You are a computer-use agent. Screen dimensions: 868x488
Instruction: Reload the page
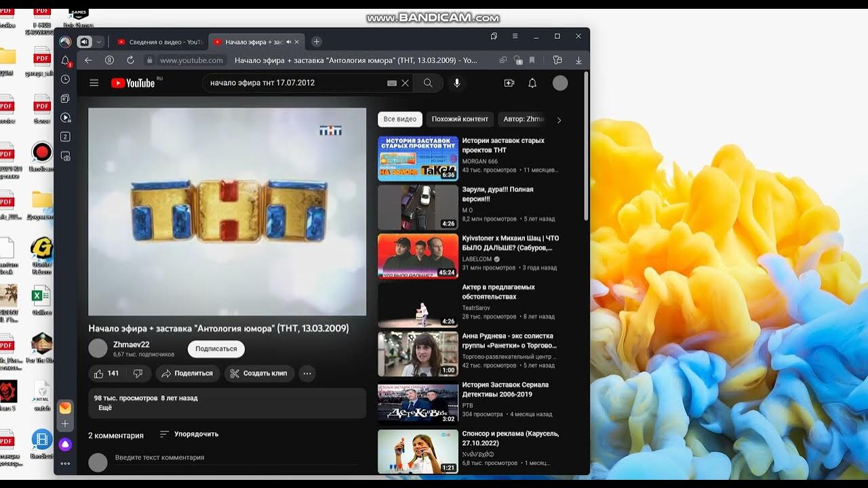(x=130, y=60)
